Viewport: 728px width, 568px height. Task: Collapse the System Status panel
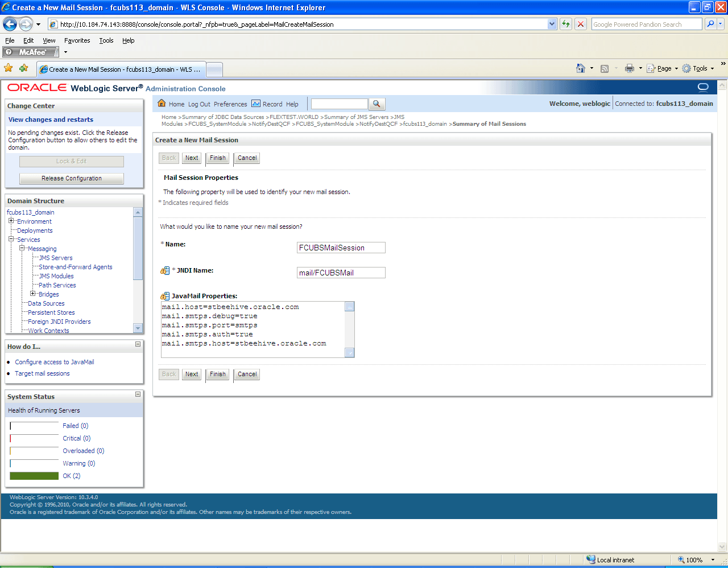coord(138,394)
